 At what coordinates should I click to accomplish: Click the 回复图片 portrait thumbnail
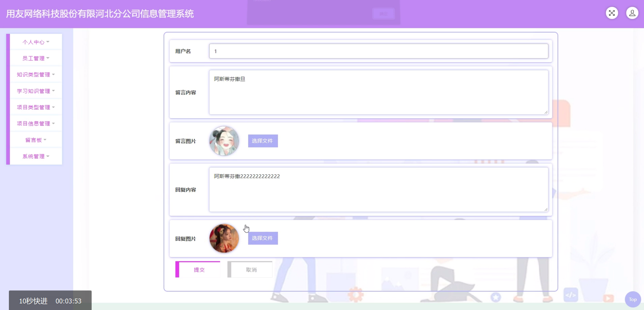224,238
